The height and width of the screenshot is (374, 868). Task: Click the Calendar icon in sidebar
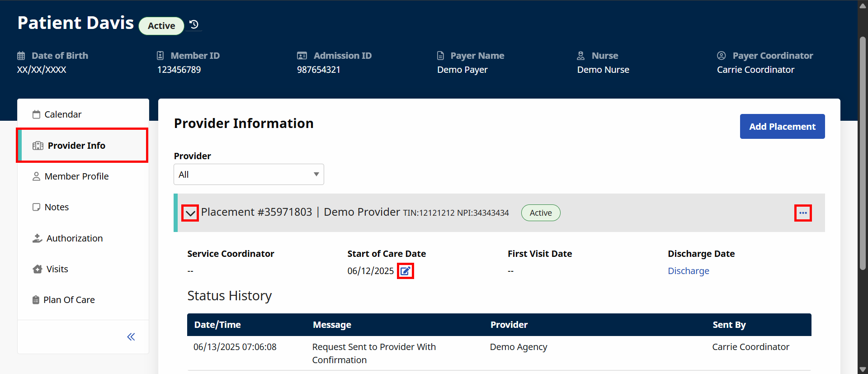(x=36, y=114)
